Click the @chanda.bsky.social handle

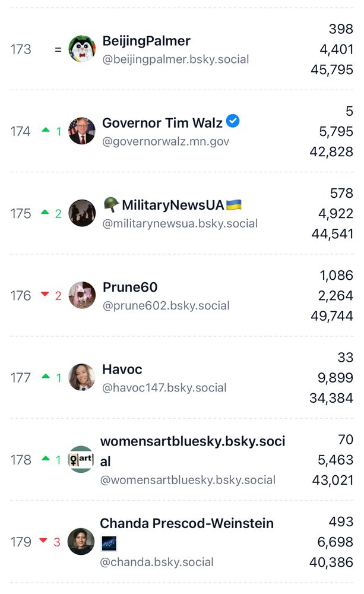pos(157,562)
